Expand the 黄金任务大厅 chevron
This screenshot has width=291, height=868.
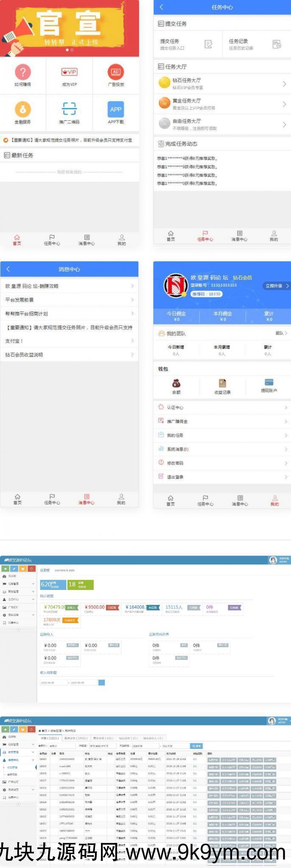click(x=284, y=104)
